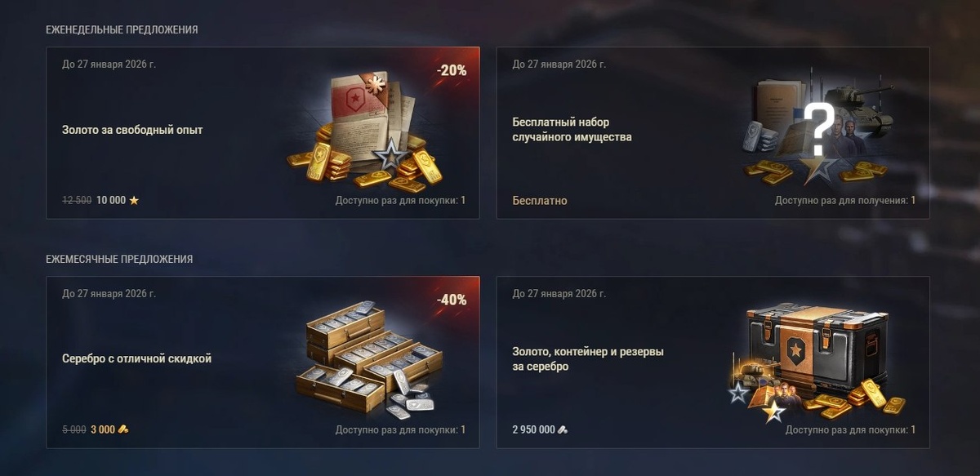Open the Золото за свободный опыт offer
This screenshot has width=980, height=476.
[263, 132]
